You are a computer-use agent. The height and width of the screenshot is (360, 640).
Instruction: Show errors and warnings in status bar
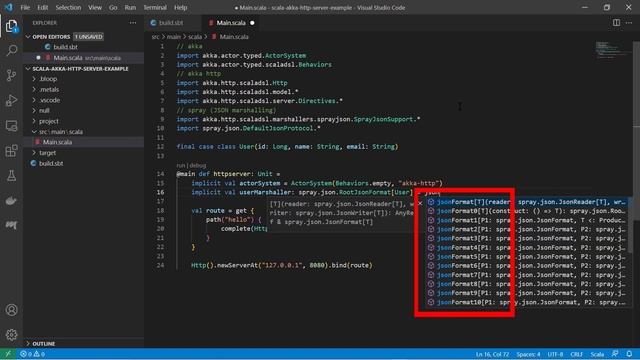(33, 354)
